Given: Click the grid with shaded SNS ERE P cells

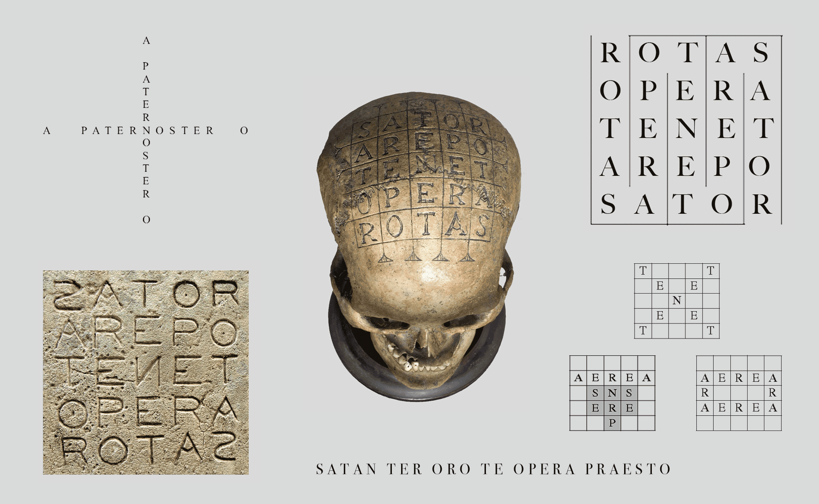Looking at the screenshot, I should (x=612, y=393).
